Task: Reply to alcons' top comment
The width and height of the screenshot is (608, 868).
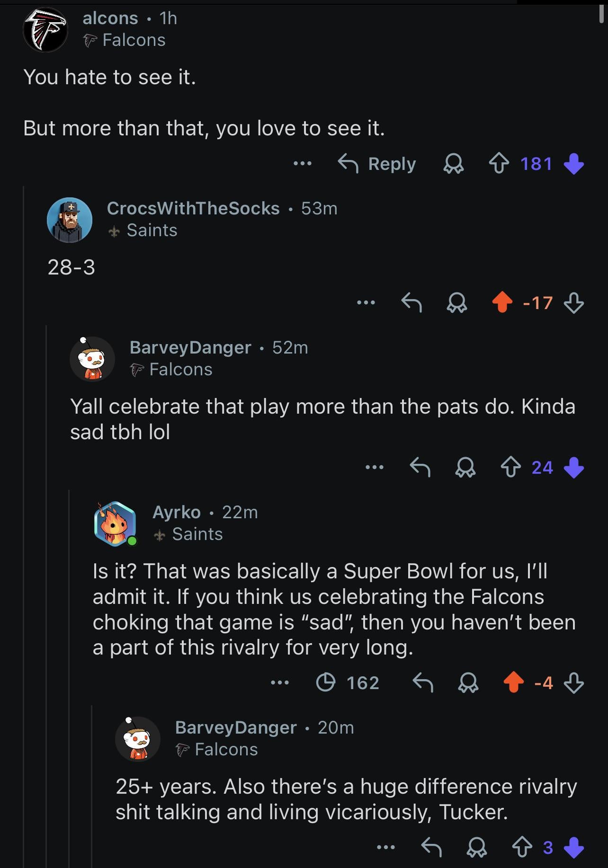Action: click(377, 164)
